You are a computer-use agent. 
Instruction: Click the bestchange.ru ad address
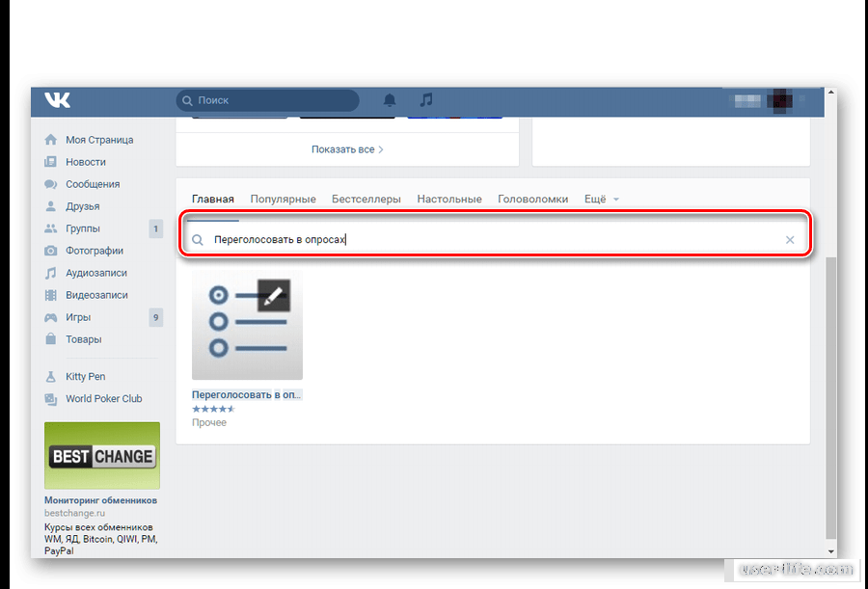74,513
